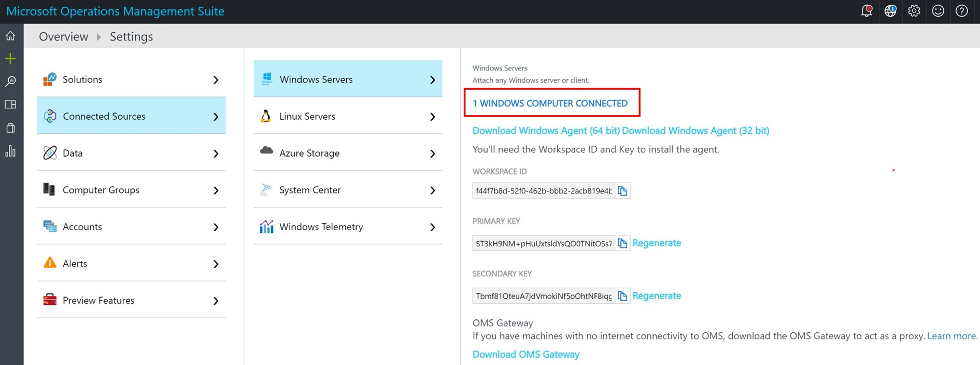The height and width of the screenshot is (365, 980).
Task: Open Azure Storage source label
Action: (309, 153)
